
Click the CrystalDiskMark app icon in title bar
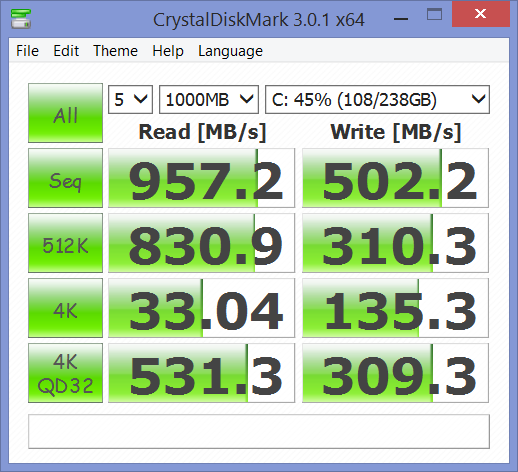click(21, 19)
